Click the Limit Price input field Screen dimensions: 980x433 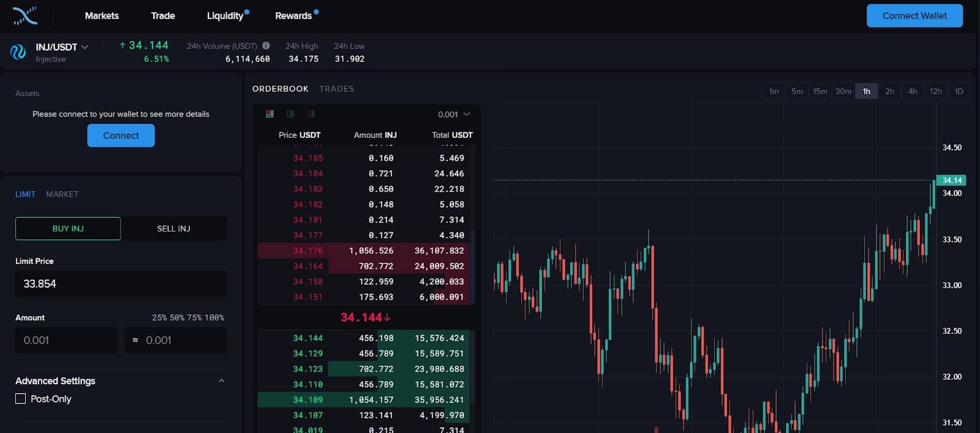coord(121,284)
